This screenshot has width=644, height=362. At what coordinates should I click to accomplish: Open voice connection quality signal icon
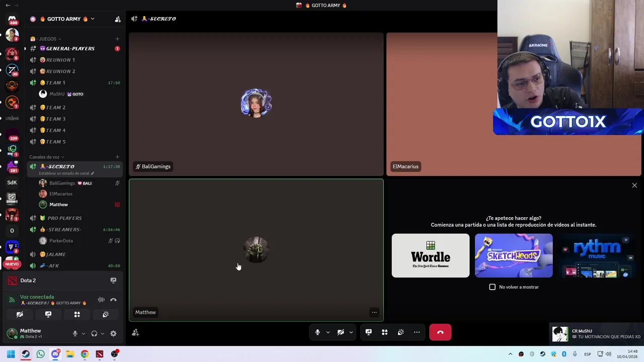(x=12, y=300)
